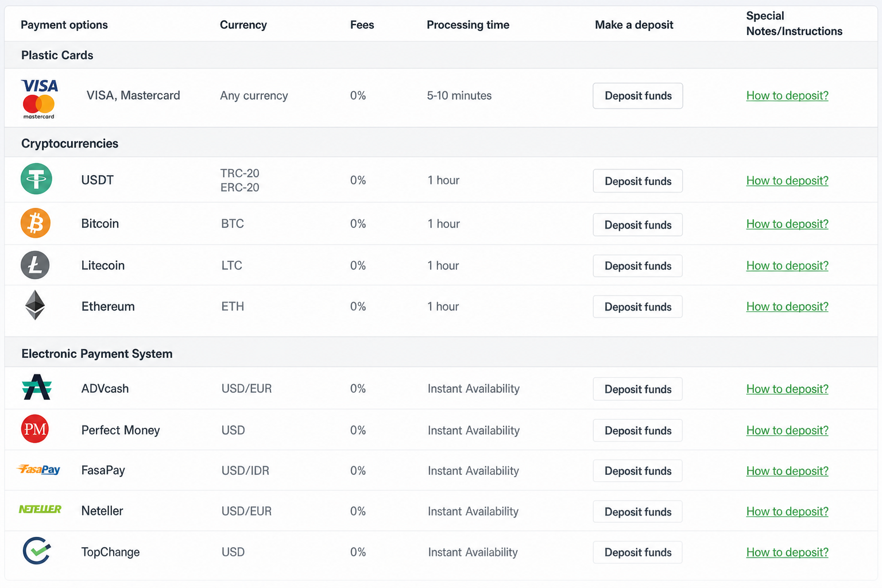Click the Ethereum diamond icon
Viewport: 882px width, 588px height.
coord(35,305)
